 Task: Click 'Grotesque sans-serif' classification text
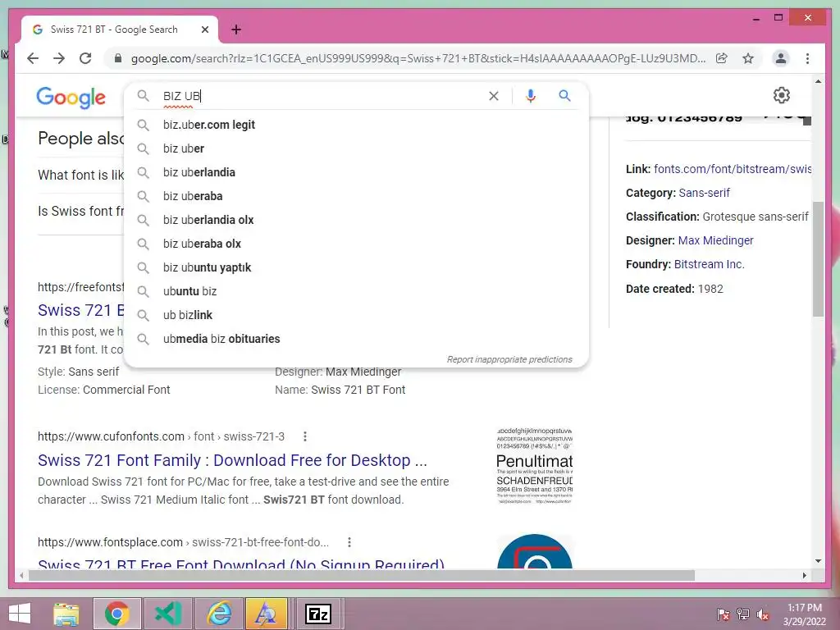click(x=756, y=217)
